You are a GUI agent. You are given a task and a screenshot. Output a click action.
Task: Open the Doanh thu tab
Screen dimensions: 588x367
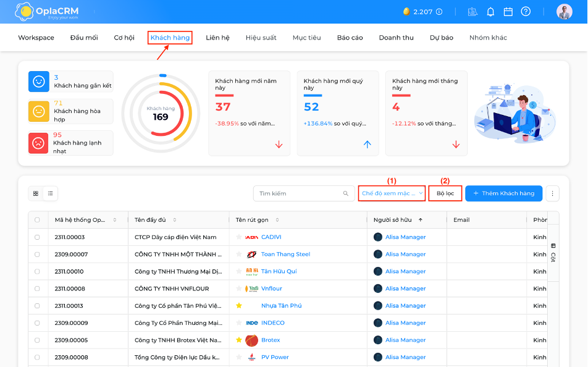click(396, 38)
